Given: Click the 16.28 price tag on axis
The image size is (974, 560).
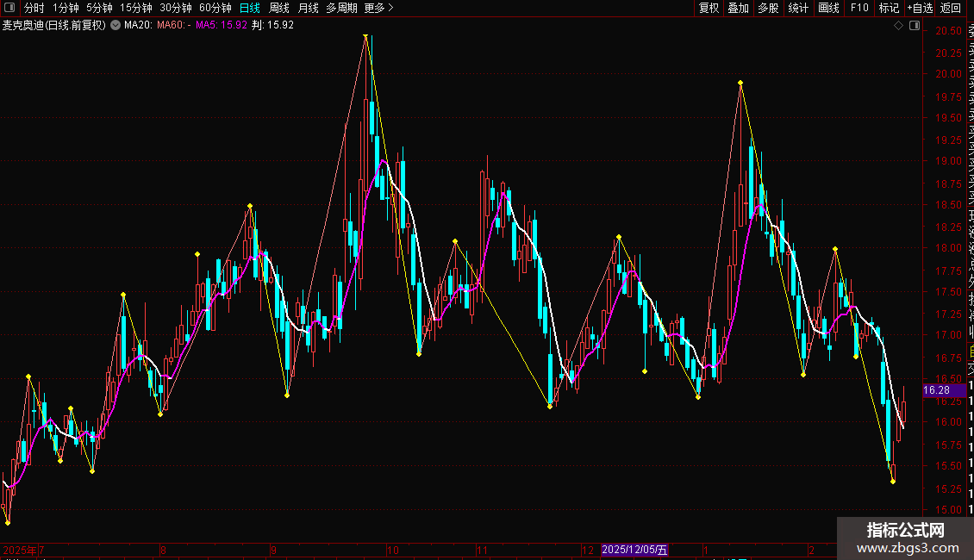Looking at the screenshot, I should 944,390.
